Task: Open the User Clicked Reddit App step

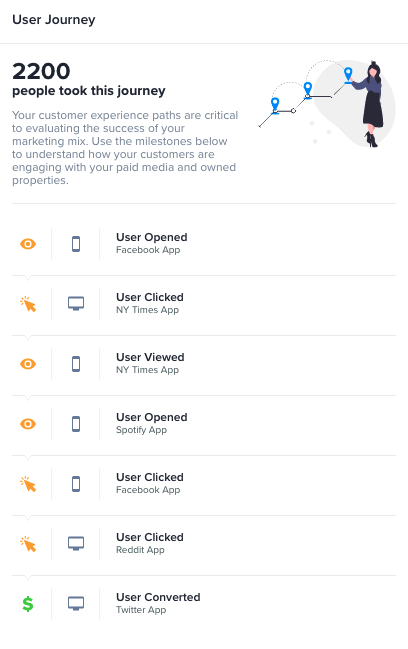Action: pos(204,544)
